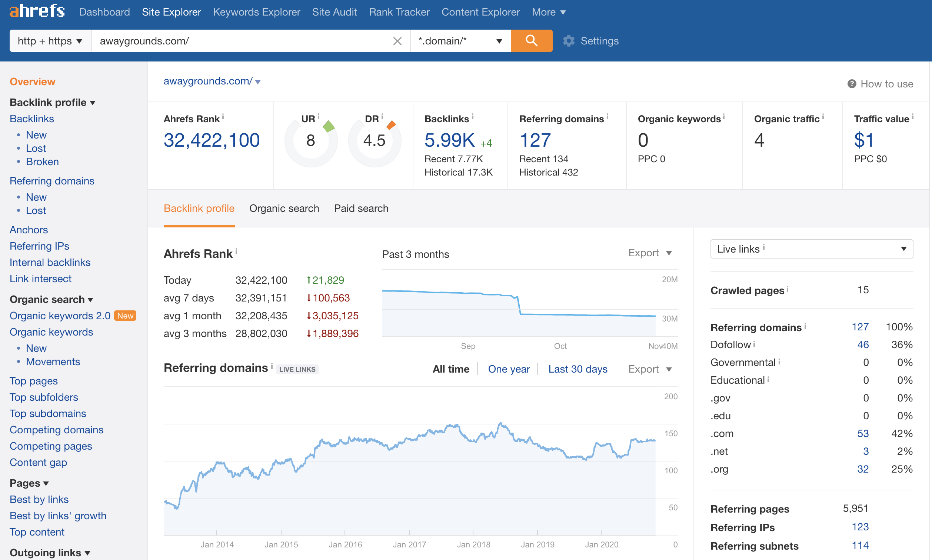Open Organic keywords 2.0 in sidebar
The height and width of the screenshot is (560, 932).
point(60,316)
